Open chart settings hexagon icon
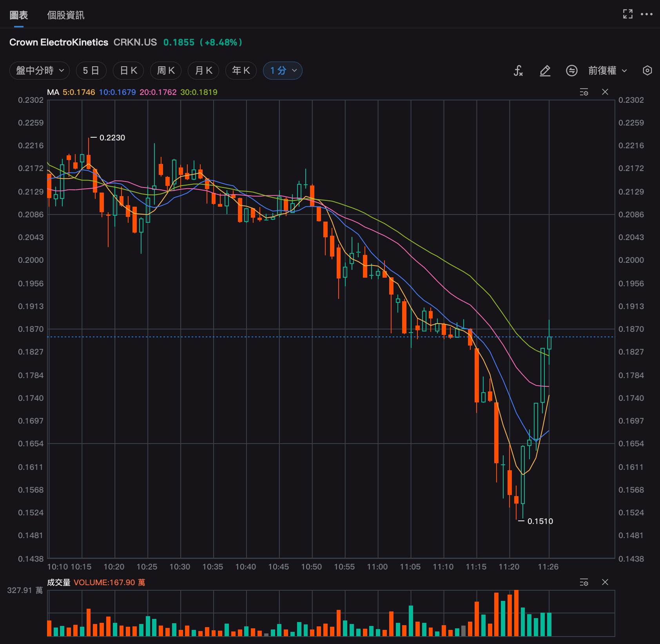 click(x=647, y=71)
